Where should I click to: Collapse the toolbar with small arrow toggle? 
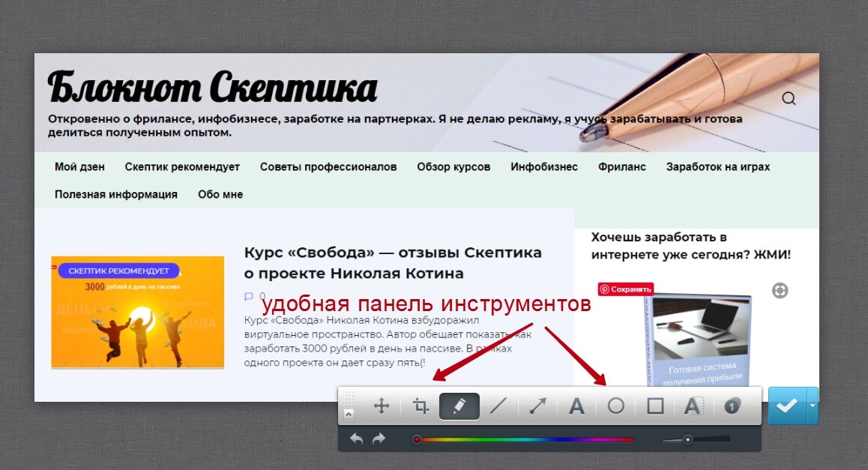pos(349,414)
